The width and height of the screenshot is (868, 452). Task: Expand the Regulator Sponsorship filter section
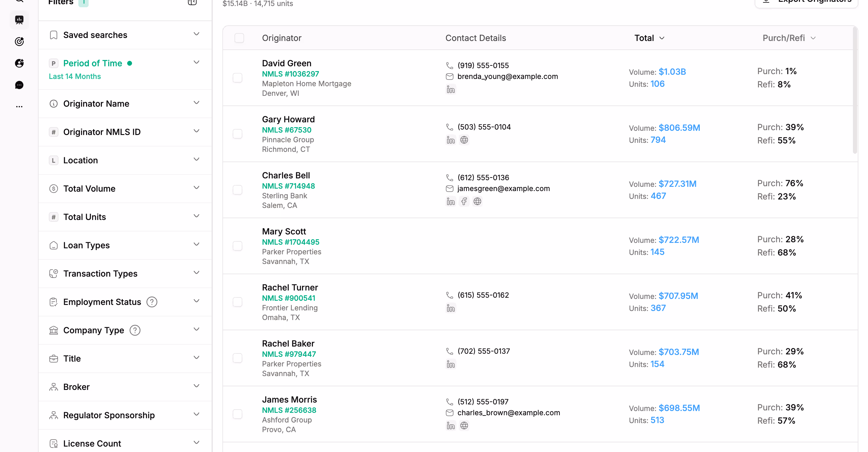(125, 415)
